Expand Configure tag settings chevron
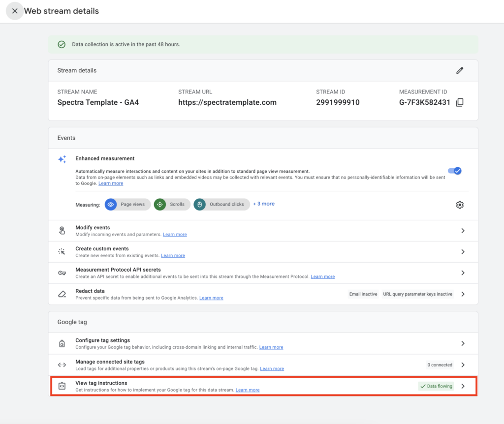504x424 pixels. click(463, 343)
